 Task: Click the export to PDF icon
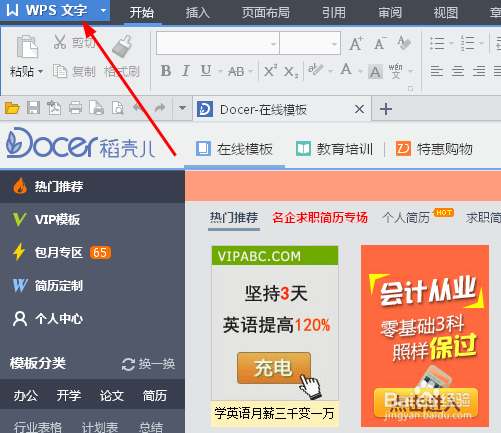[54, 108]
